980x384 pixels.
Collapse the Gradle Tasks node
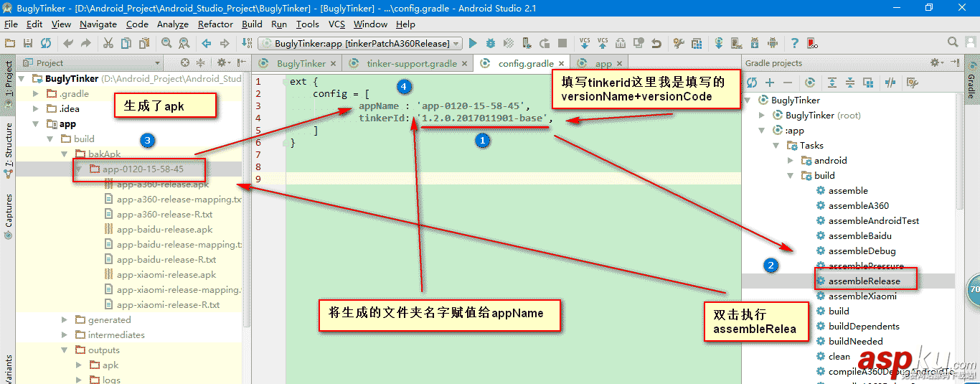click(776, 146)
